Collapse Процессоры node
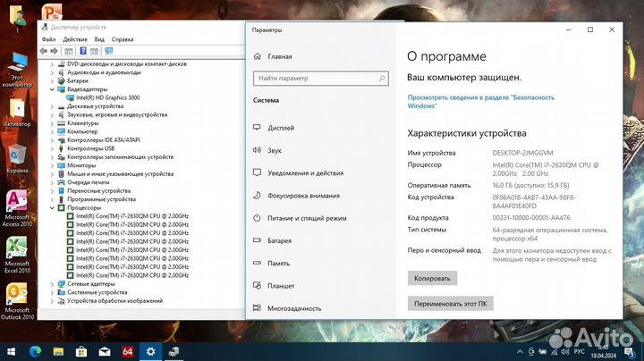The height and width of the screenshot is (361, 644). (52, 208)
